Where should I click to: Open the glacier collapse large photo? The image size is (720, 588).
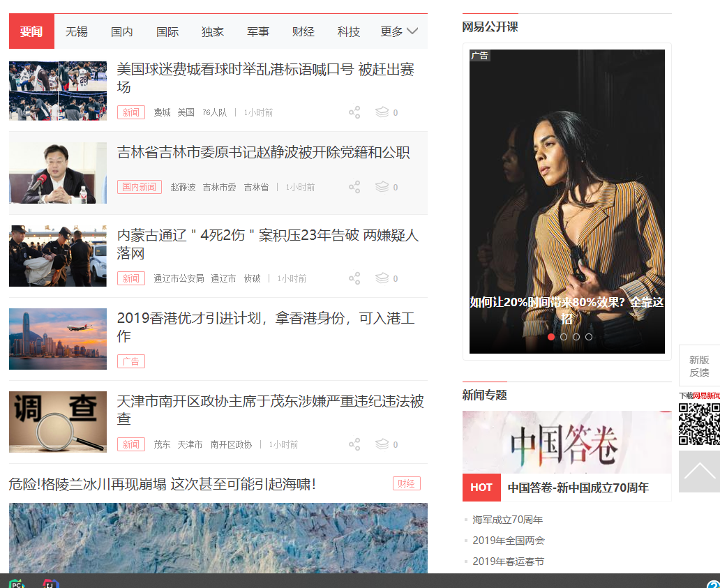tap(218, 538)
